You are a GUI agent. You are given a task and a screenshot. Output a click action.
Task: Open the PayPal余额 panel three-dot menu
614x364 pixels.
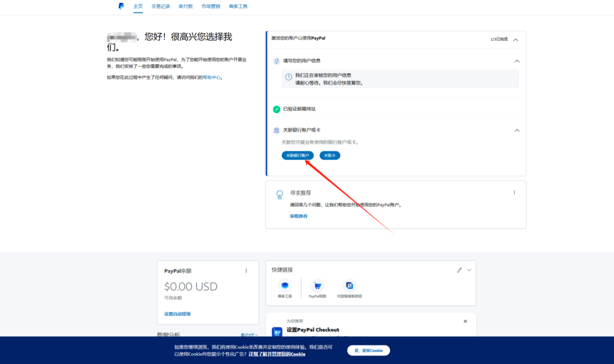246,270
